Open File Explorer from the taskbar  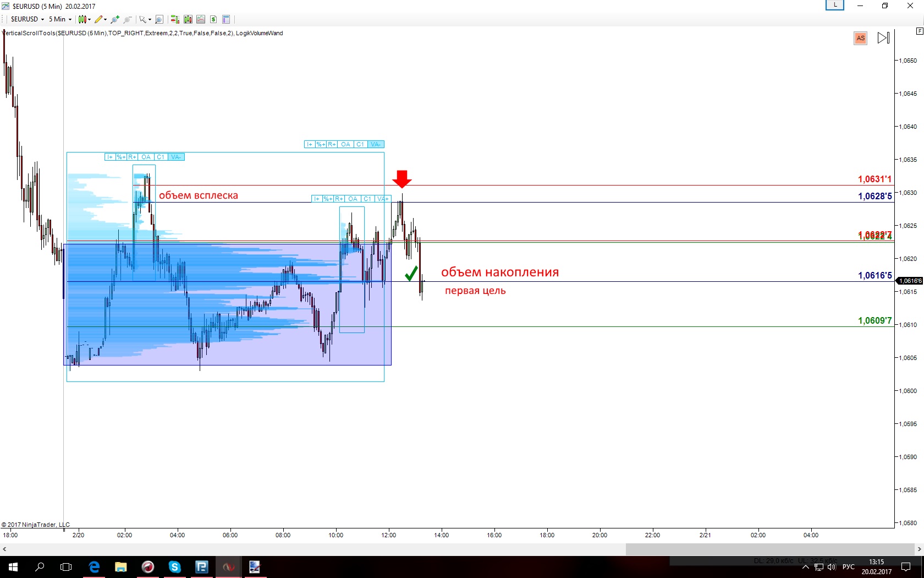(x=121, y=567)
